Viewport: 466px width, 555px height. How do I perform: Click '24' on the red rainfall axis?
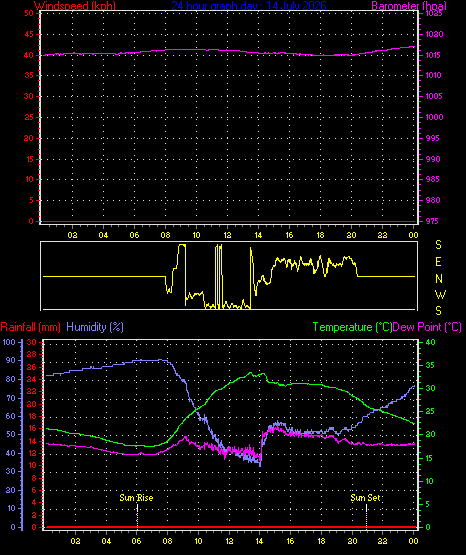pos(32,379)
